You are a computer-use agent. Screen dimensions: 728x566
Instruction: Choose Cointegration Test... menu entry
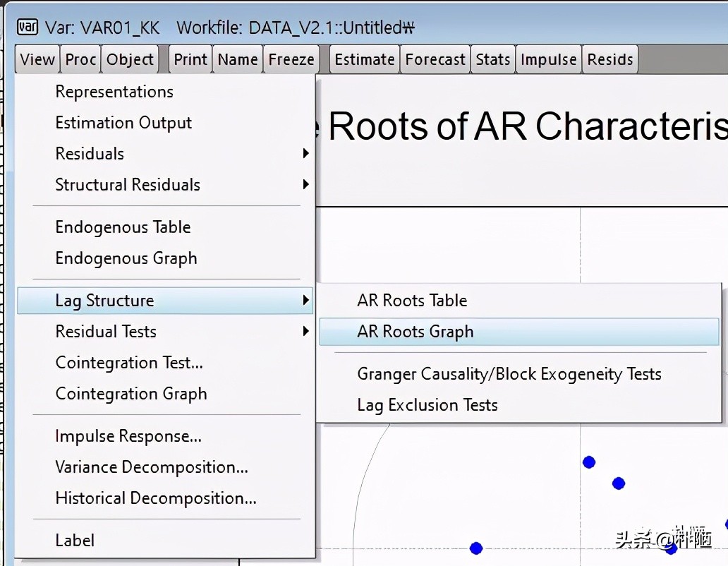point(165,363)
